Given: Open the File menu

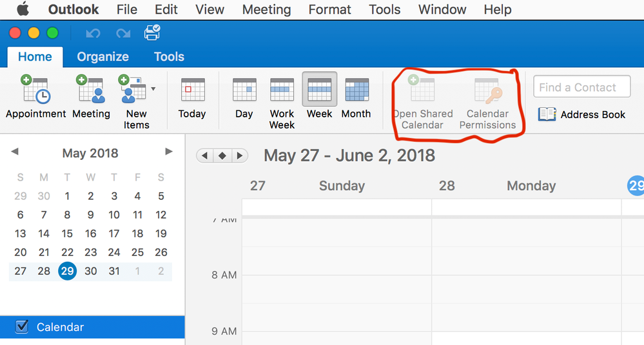Looking at the screenshot, I should [x=126, y=9].
